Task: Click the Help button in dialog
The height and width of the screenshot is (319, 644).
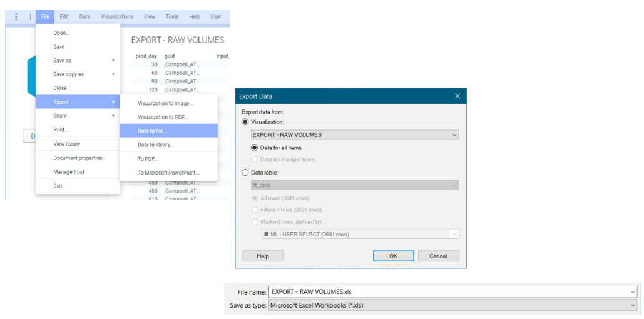Action: point(263,256)
